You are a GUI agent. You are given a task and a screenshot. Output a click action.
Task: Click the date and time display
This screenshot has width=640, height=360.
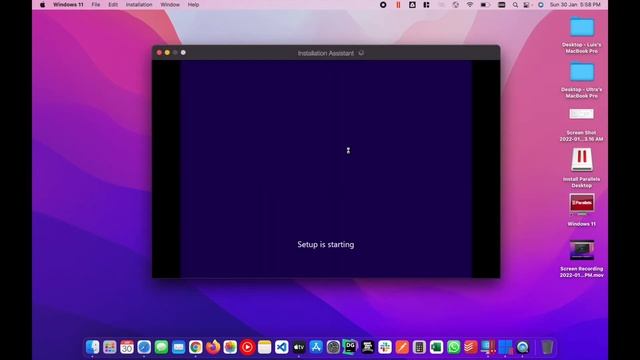[x=575, y=5]
